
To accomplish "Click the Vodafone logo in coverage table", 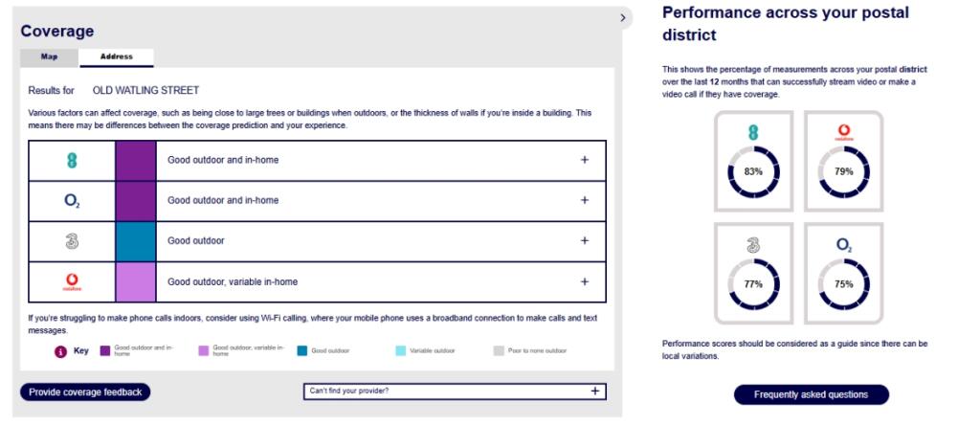I will 72,281.
